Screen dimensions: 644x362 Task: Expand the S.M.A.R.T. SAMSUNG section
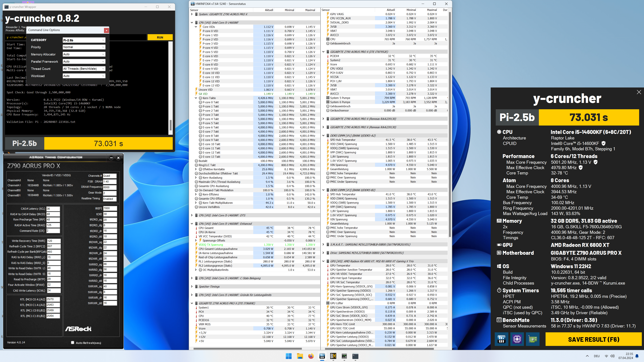pos(323,245)
